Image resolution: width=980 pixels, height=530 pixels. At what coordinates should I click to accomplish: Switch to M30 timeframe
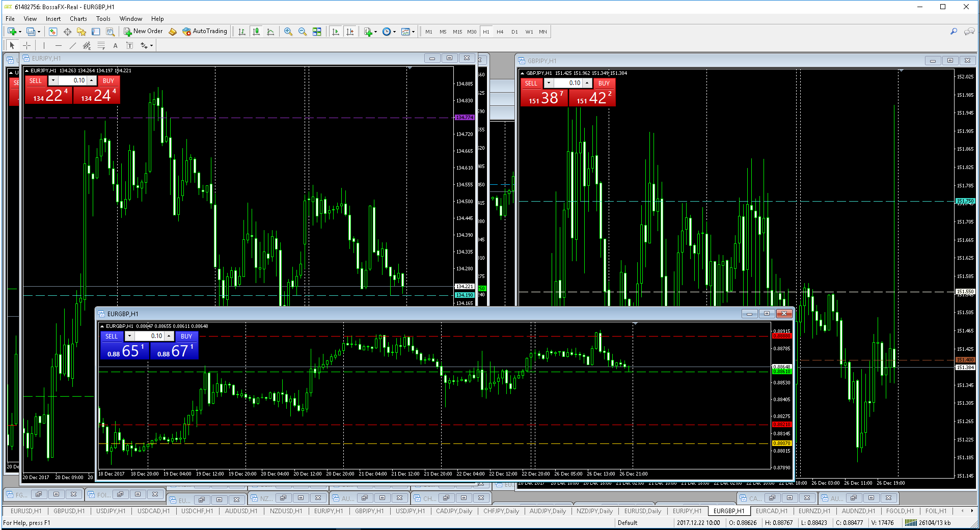(x=472, y=32)
